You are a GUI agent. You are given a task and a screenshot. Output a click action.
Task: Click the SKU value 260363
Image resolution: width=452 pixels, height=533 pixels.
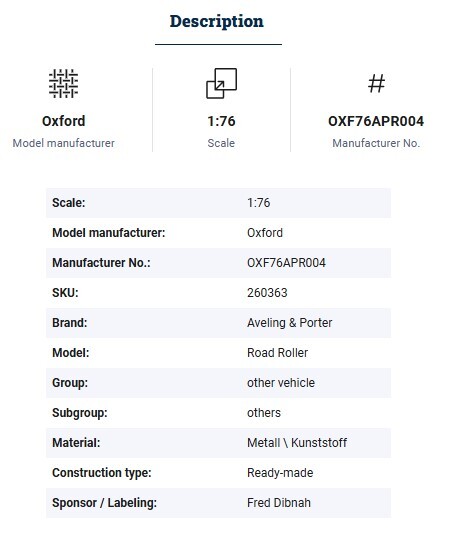[x=267, y=293]
